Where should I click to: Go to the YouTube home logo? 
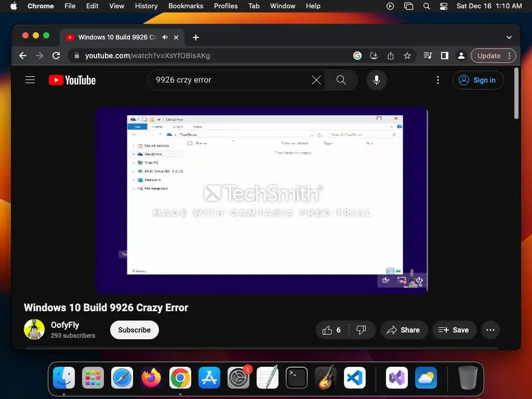(72, 80)
